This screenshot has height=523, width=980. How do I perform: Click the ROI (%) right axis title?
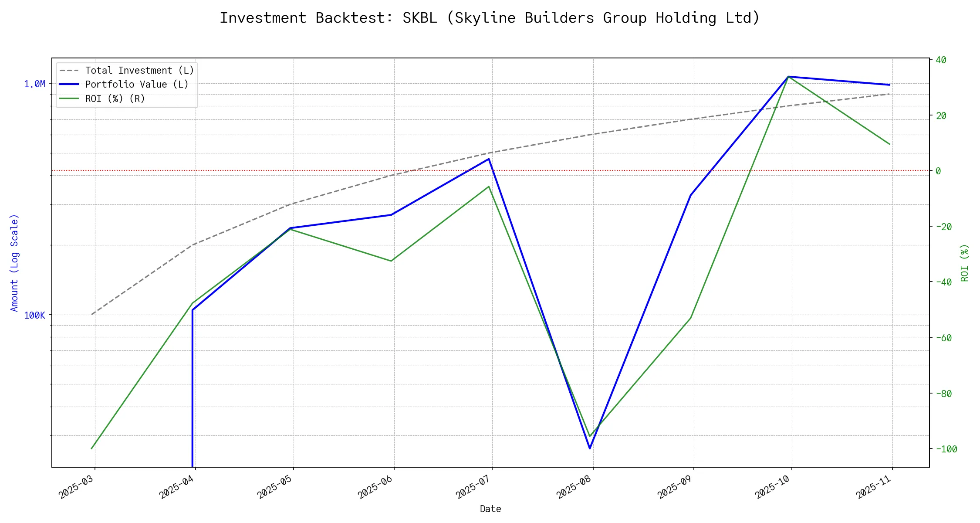964,263
